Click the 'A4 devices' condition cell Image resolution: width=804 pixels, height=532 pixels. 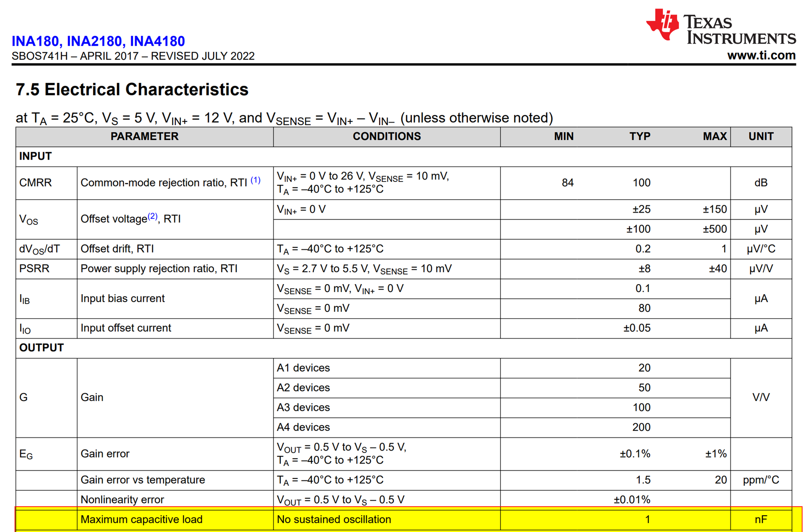(386, 427)
